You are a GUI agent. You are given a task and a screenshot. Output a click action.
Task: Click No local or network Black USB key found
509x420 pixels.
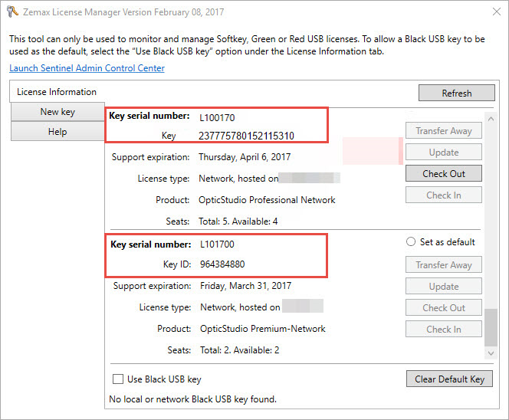[193, 399]
